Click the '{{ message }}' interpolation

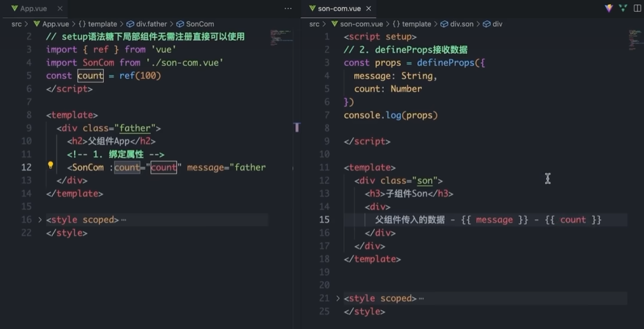point(494,220)
